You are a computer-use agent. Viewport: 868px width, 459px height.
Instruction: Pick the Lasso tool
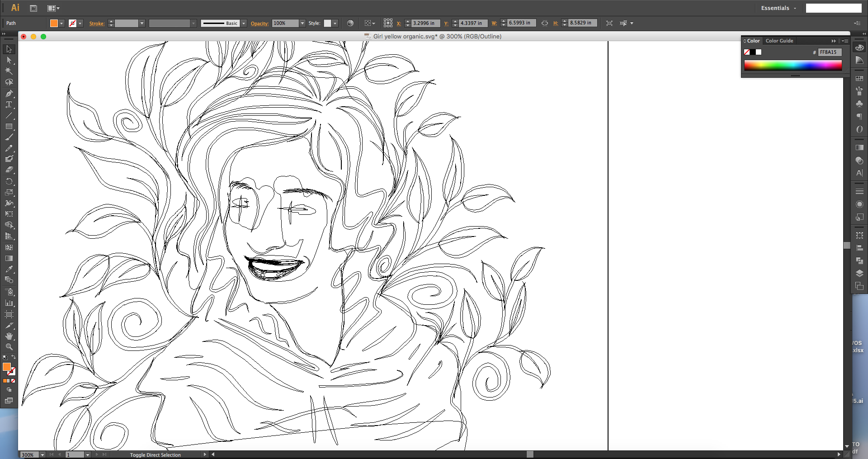click(x=9, y=82)
